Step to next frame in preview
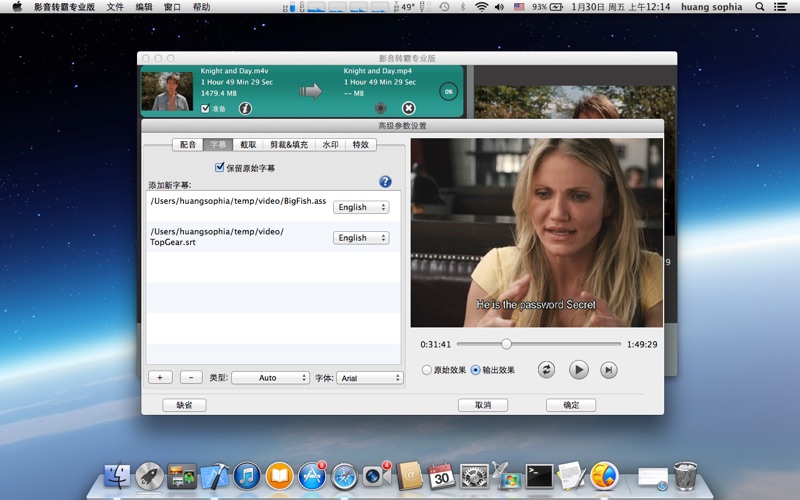This screenshot has height=500, width=800. [608, 370]
